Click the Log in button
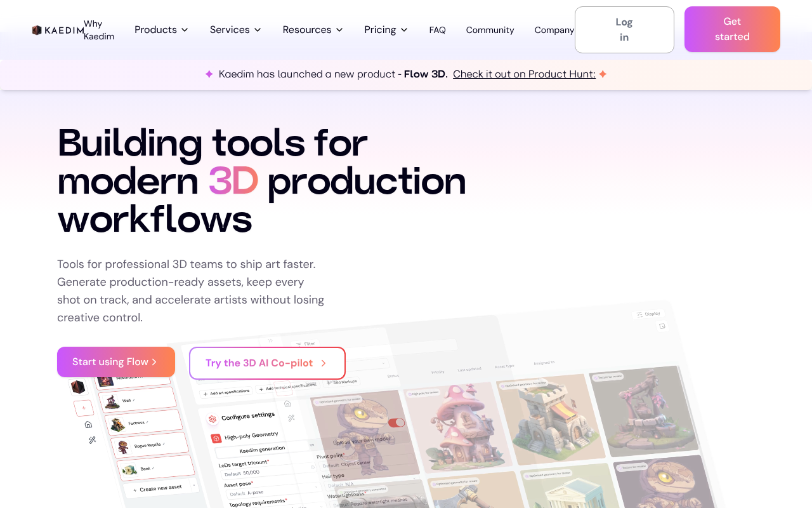812x508 pixels. [624, 30]
